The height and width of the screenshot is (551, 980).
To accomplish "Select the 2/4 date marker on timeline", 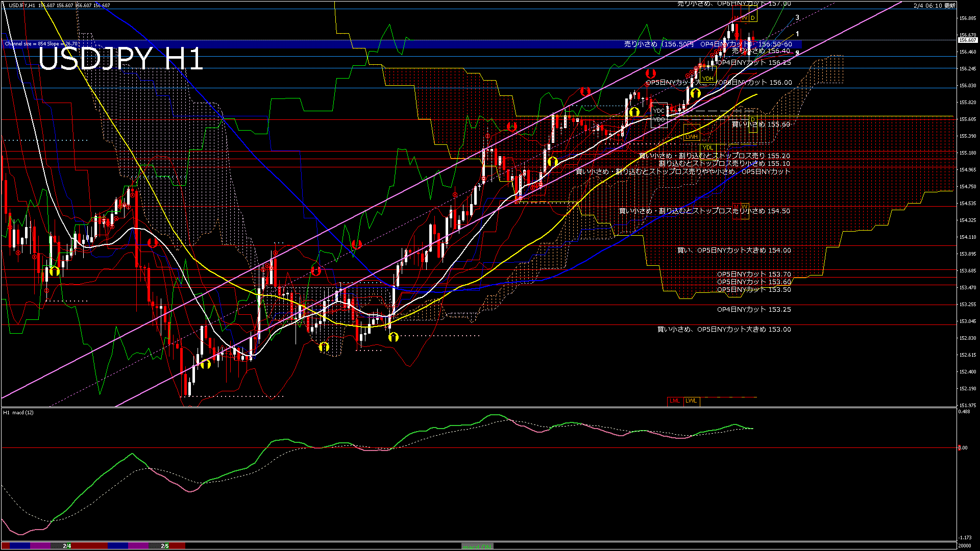I will click(67, 546).
